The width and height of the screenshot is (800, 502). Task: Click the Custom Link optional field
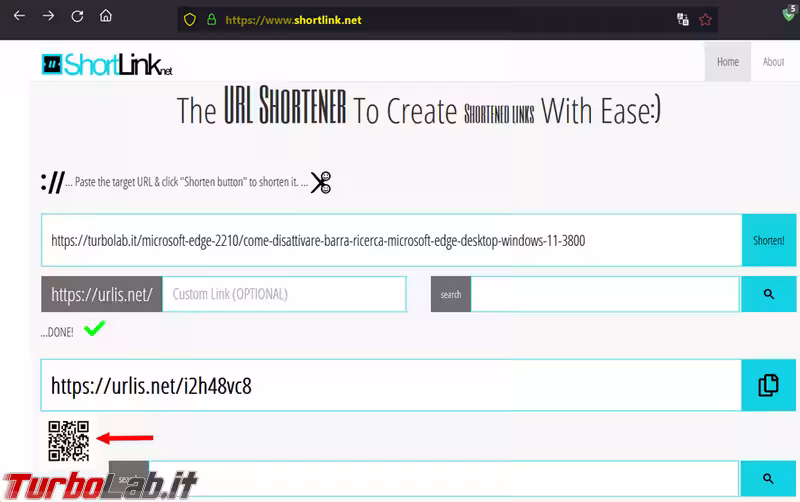pyautogui.click(x=284, y=294)
